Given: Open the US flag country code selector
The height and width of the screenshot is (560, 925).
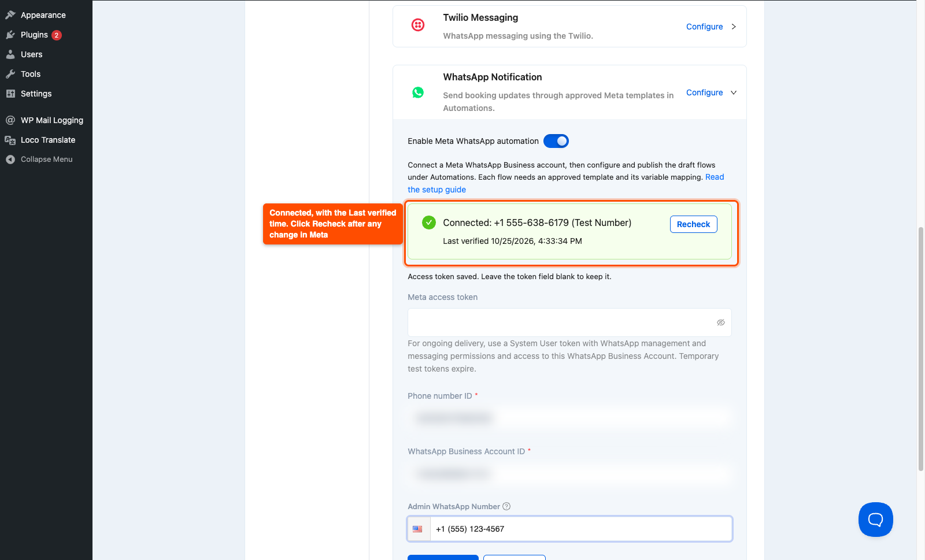Looking at the screenshot, I should [418, 529].
